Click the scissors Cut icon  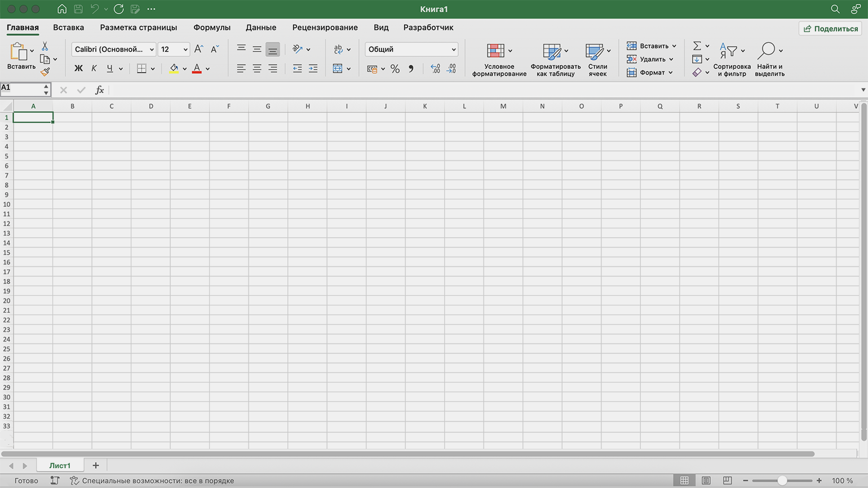click(x=45, y=46)
